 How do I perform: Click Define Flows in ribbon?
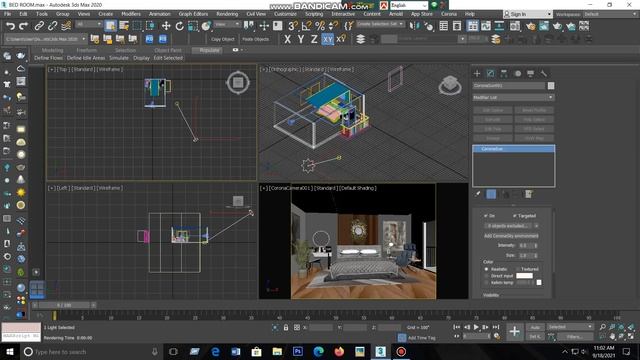coord(49,58)
